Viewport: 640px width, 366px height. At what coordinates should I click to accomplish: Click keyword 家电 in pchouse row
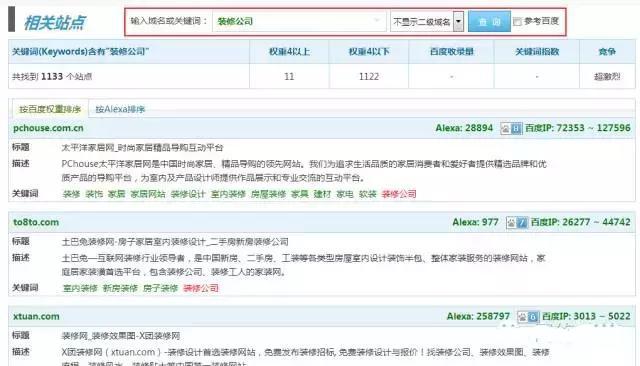[x=344, y=194]
